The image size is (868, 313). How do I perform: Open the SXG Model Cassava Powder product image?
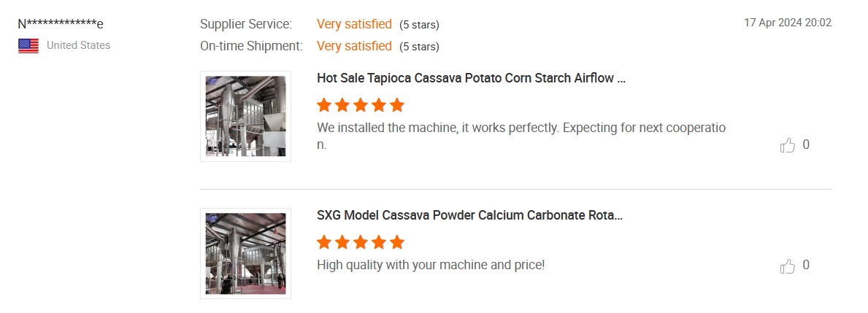coord(245,253)
